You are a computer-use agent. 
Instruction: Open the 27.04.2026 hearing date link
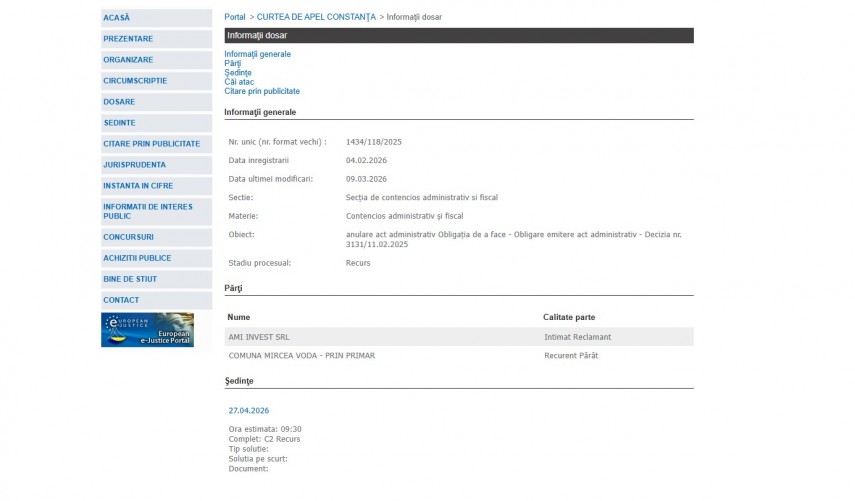click(x=248, y=411)
